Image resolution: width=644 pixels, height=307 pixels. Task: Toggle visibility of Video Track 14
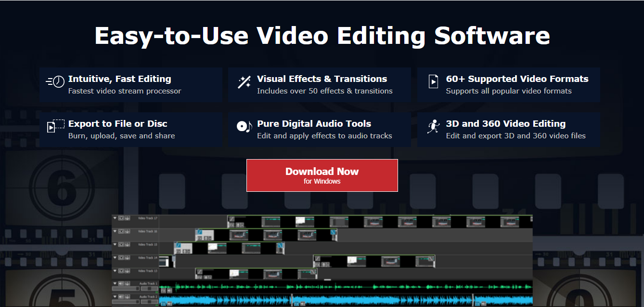coord(121,257)
